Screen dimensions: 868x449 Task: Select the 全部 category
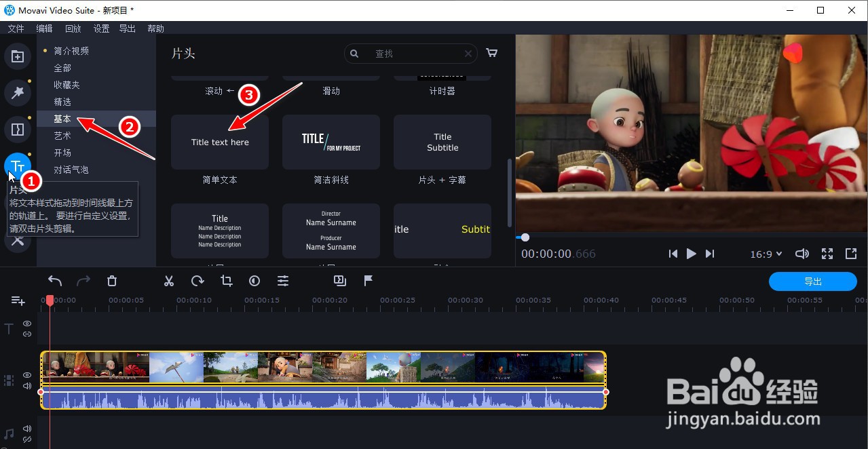[x=62, y=68]
